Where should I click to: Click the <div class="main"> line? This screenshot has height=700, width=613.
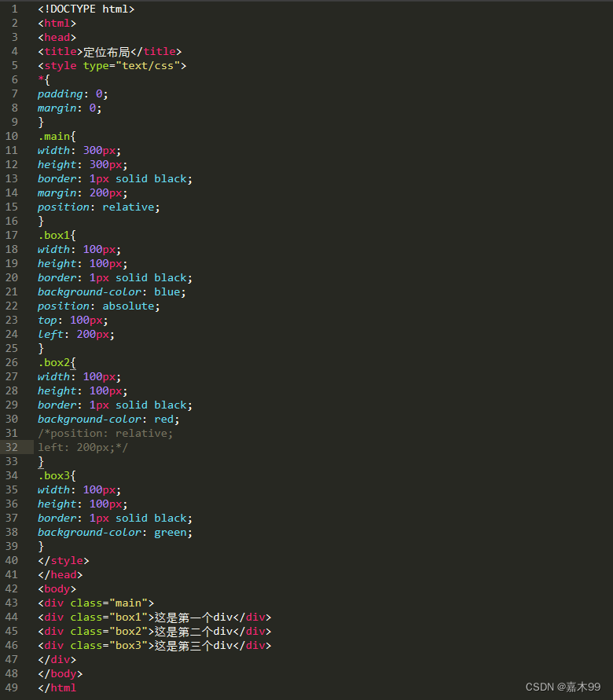click(96, 603)
